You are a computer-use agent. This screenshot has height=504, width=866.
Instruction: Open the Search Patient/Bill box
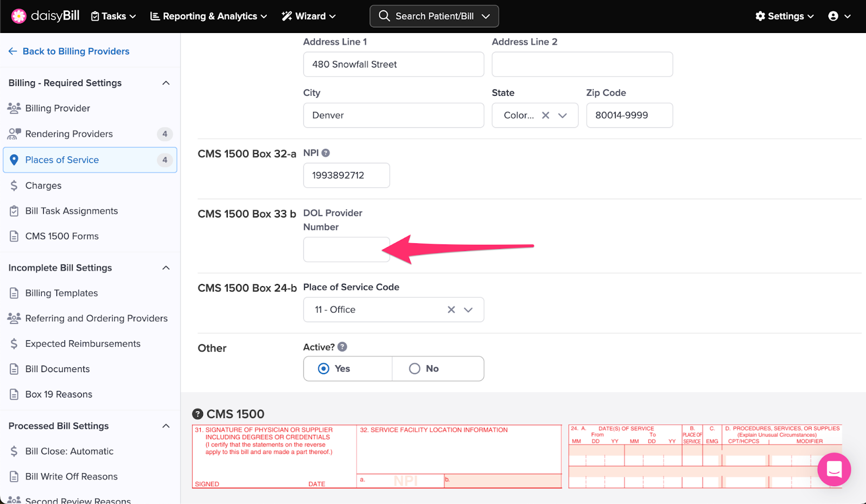pyautogui.click(x=434, y=16)
